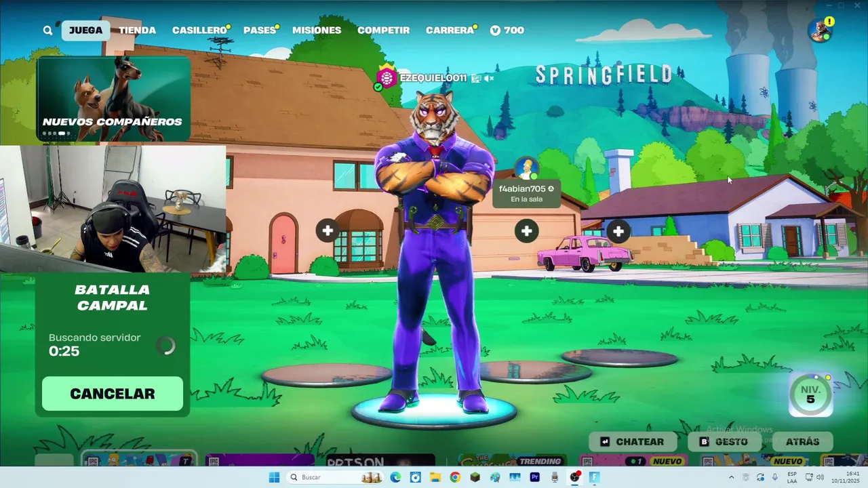Switch to OBS Studio on taskbar

[x=575, y=477]
